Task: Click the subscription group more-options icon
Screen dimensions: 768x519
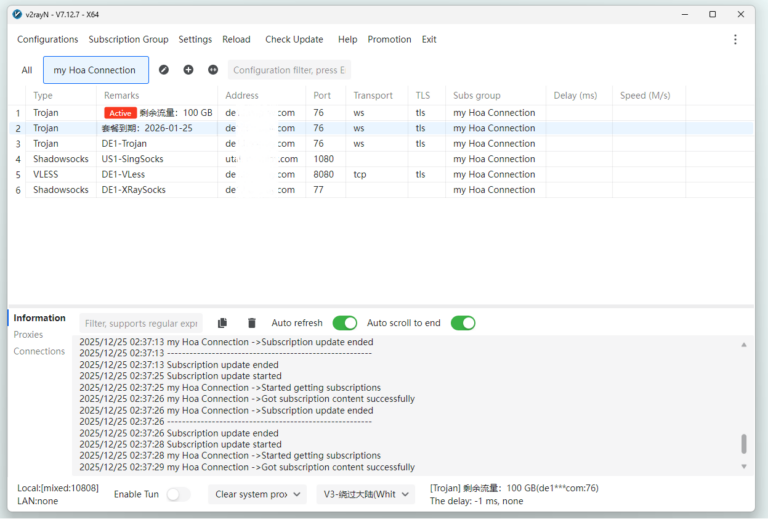Action: tap(213, 70)
